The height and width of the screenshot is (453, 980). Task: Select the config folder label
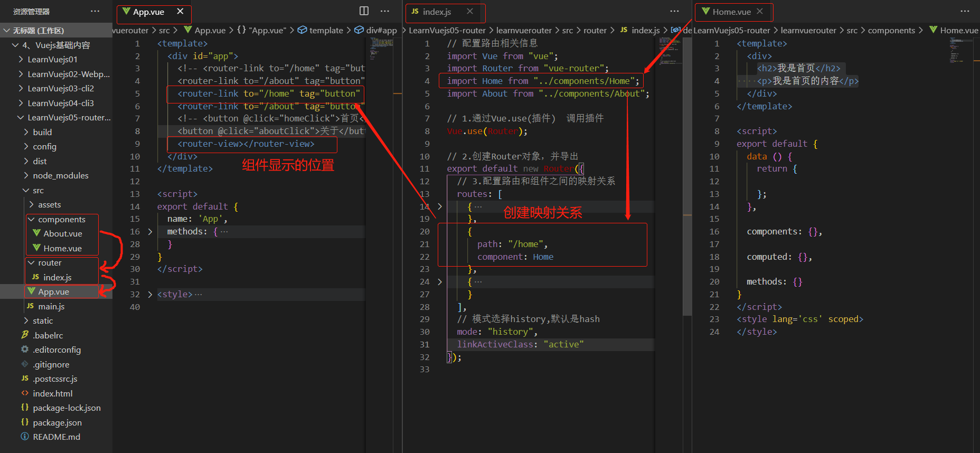point(44,147)
